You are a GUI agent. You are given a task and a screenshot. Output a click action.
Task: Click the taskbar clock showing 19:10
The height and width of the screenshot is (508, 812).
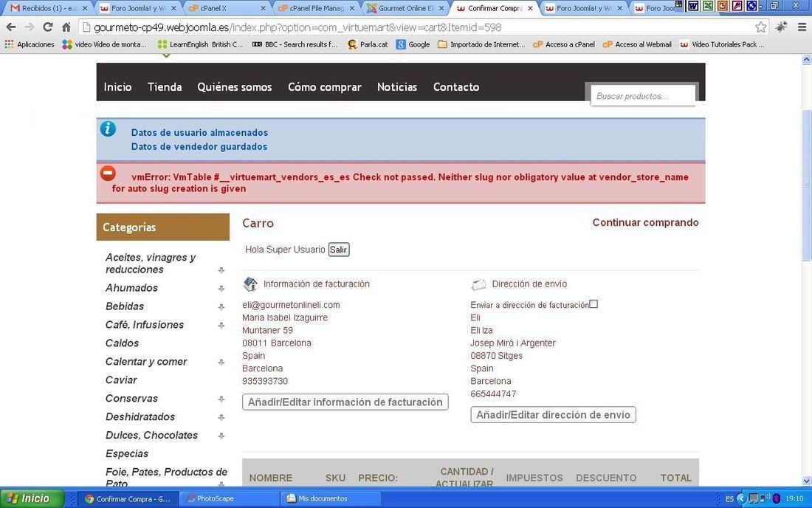click(794, 498)
